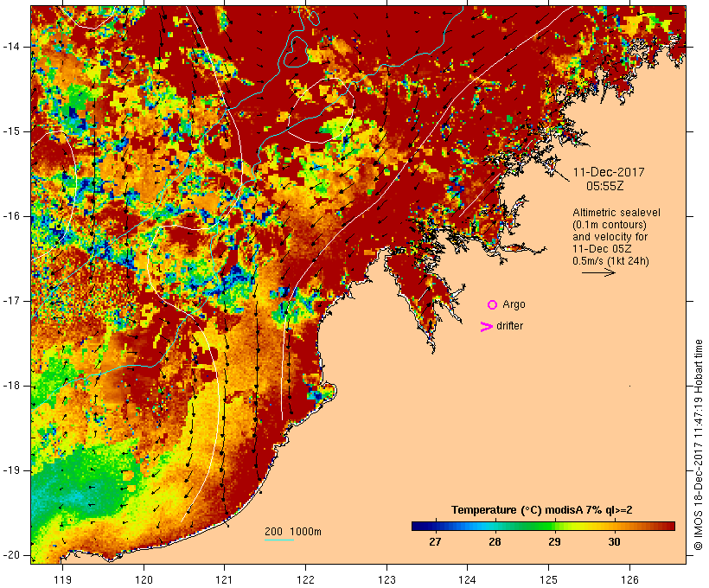
Task: Click the -16 latitude axis label
Action: [x=11, y=216]
